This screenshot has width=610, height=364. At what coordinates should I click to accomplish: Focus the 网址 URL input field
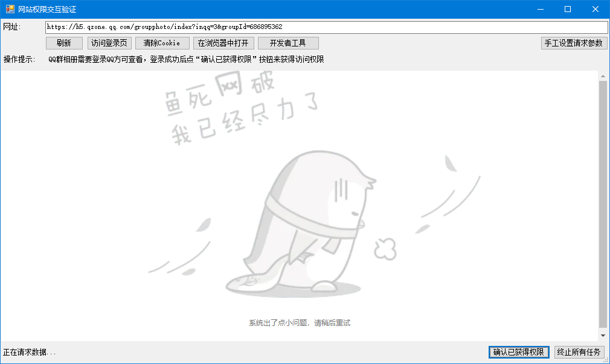click(326, 27)
